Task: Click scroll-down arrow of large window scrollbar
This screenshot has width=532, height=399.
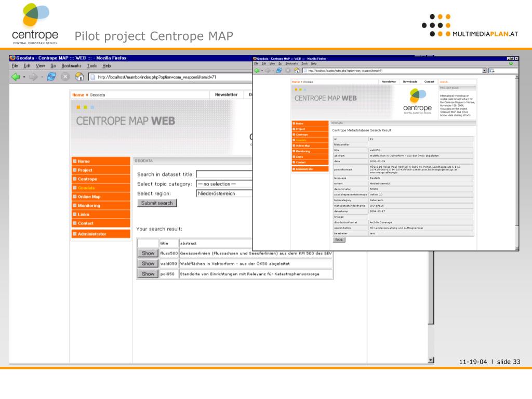Action: point(431,361)
